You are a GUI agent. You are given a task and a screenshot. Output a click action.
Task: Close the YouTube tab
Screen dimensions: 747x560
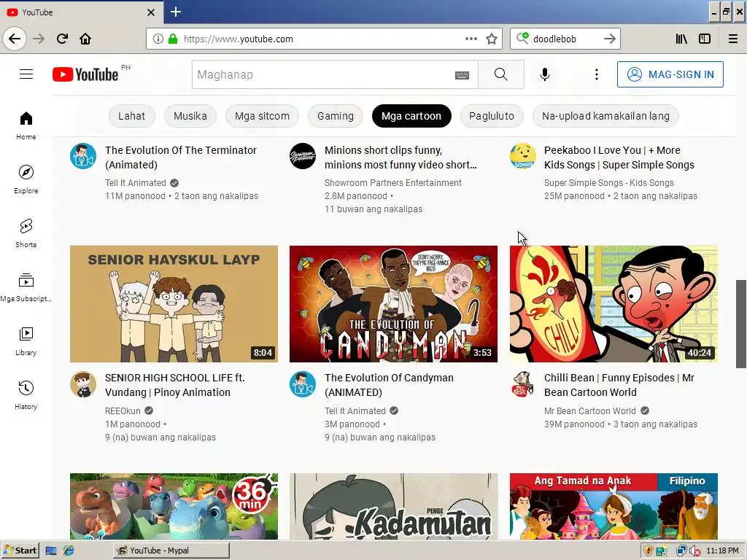[150, 12]
